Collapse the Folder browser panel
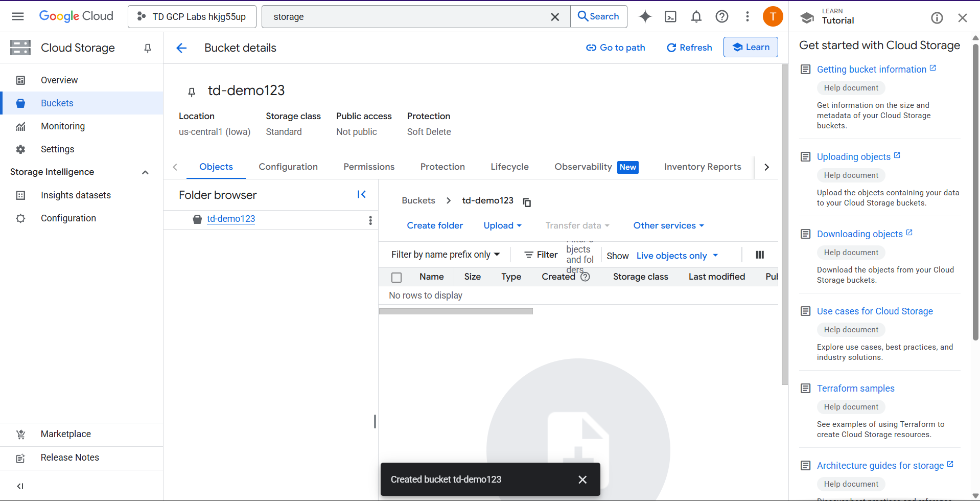This screenshot has width=980, height=501. pos(361,194)
